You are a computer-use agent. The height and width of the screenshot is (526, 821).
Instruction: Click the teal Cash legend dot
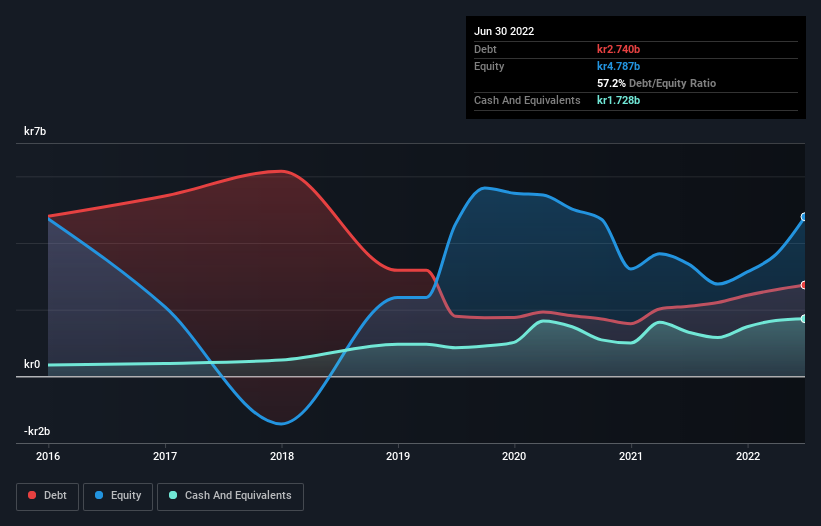click(173, 495)
